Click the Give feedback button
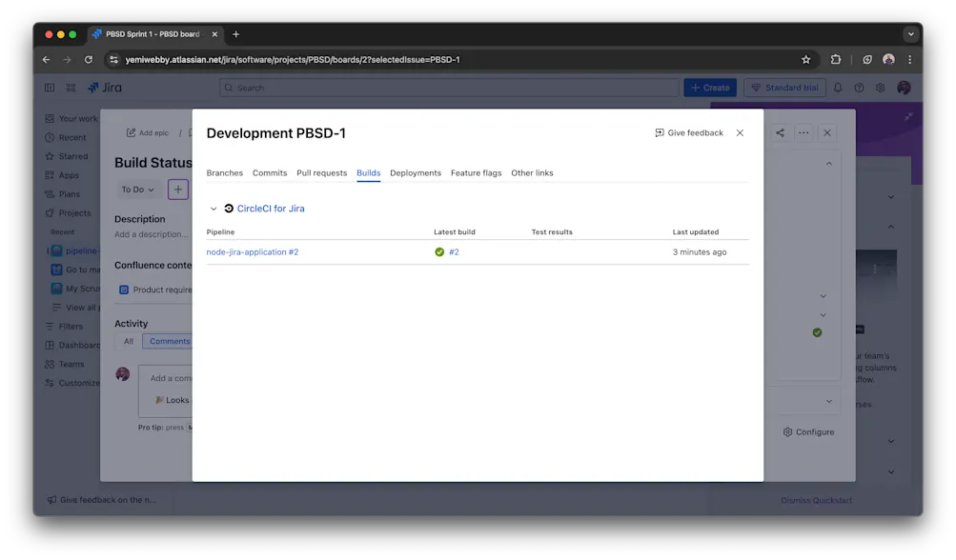 coord(689,133)
